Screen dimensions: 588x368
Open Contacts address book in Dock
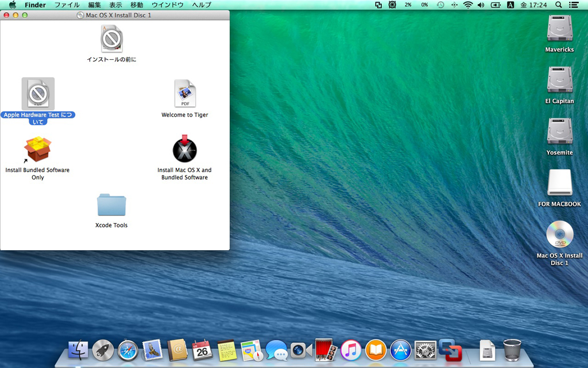click(x=177, y=350)
